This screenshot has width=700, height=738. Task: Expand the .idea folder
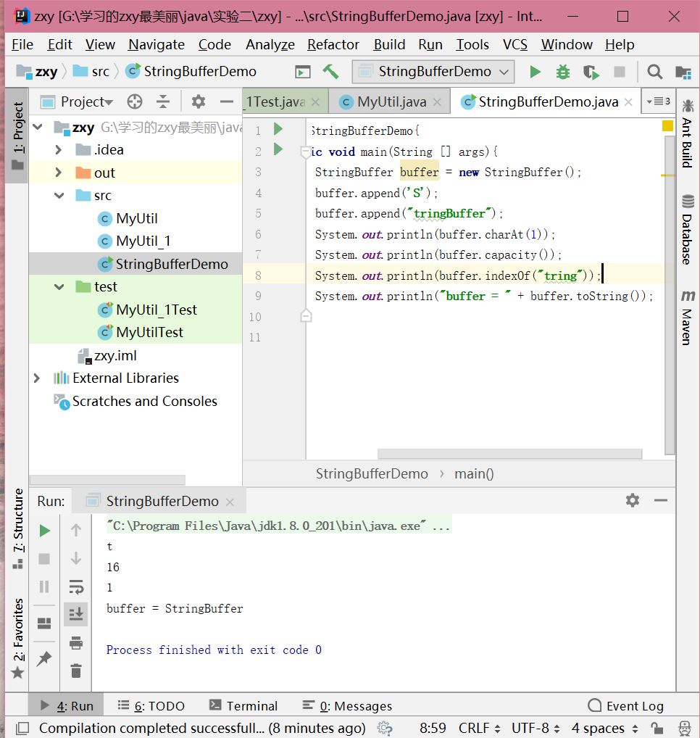pos(58,149)
